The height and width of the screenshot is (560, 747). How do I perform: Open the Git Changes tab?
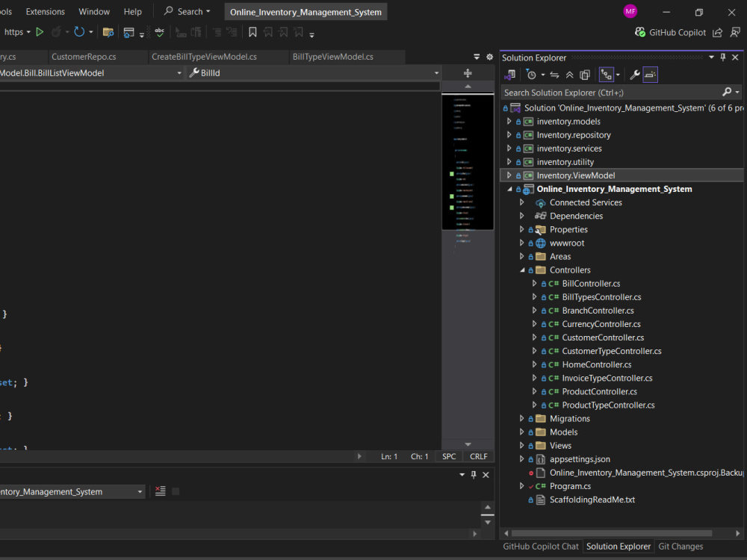pyautogui.click(x=681, y=547)
